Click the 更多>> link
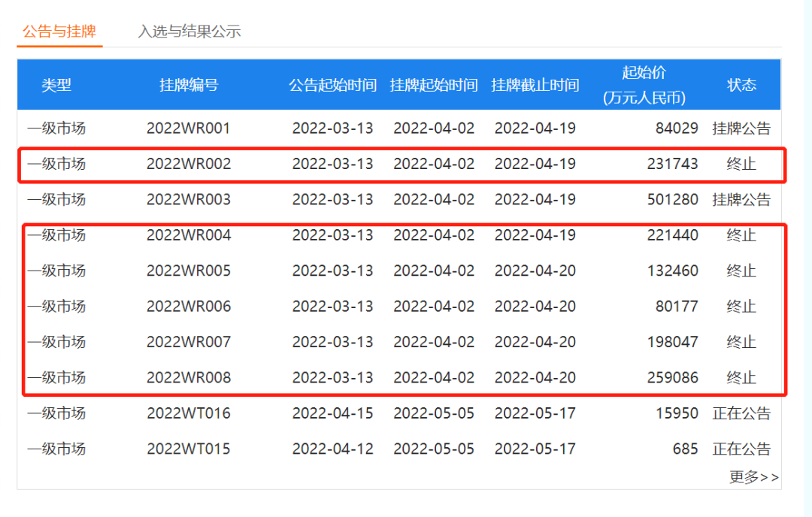Viewport: 812px width, 517px height. click(x=754, y=476)
